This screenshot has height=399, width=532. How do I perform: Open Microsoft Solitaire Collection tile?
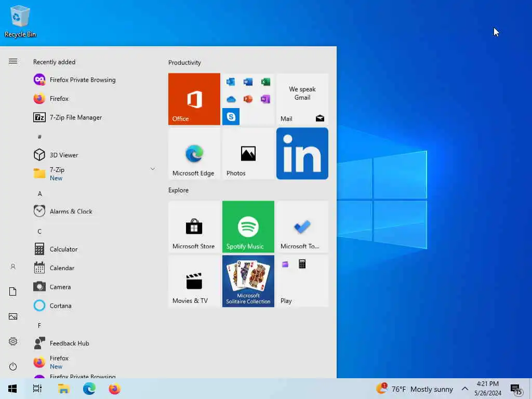click(248, 281)
